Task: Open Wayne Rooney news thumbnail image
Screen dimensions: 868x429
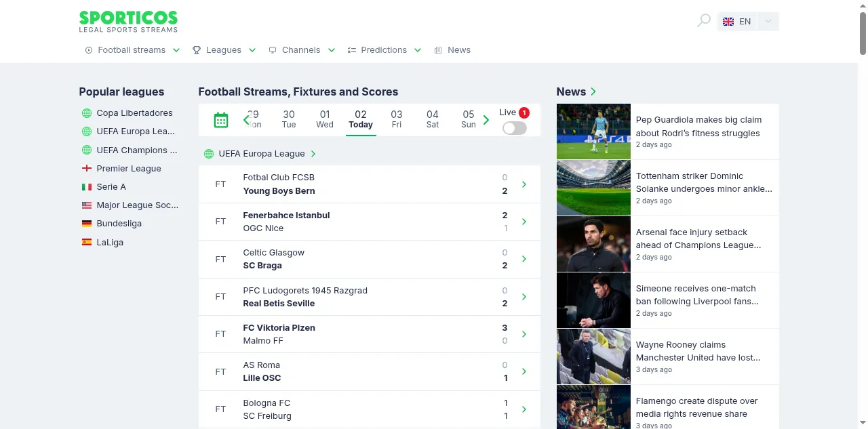Action: 593,356
